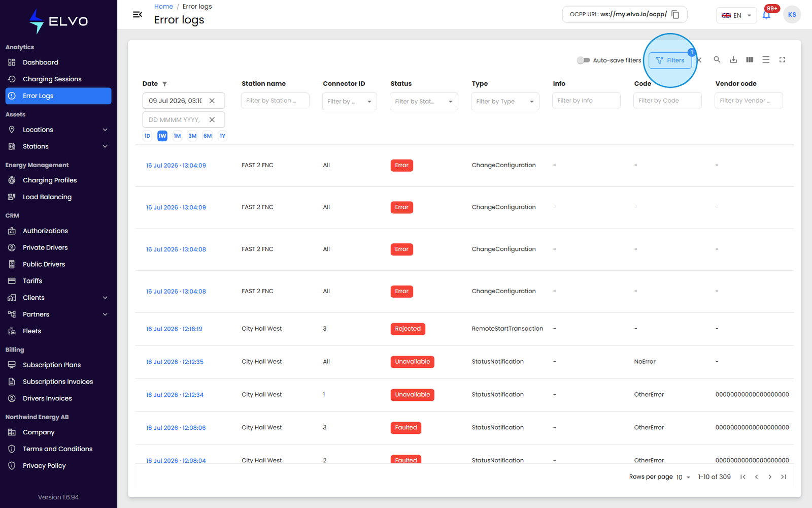This screenshot has height=508, width=812.
Task: Select the 6M date range
Action: (x=208, y=136)
